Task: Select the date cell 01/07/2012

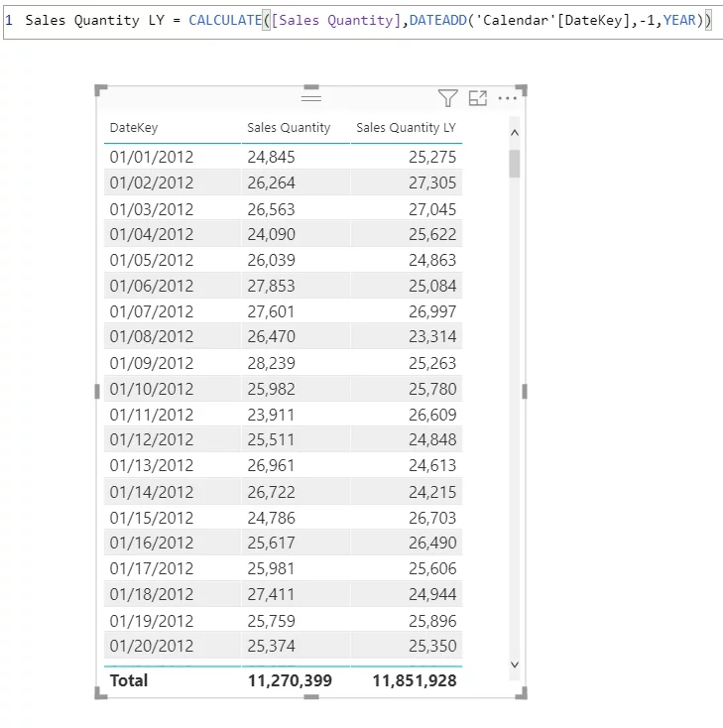Action: (152, 311)
